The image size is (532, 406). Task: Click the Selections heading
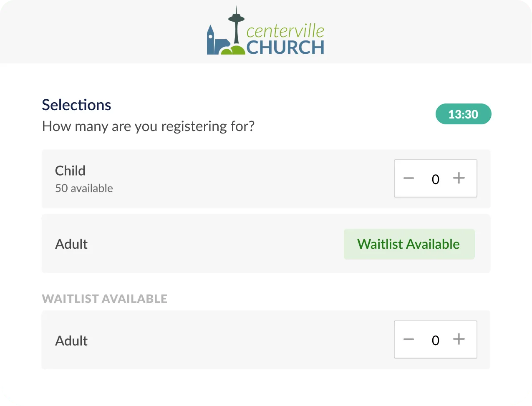pyautogui.click(x=76, y=105)
